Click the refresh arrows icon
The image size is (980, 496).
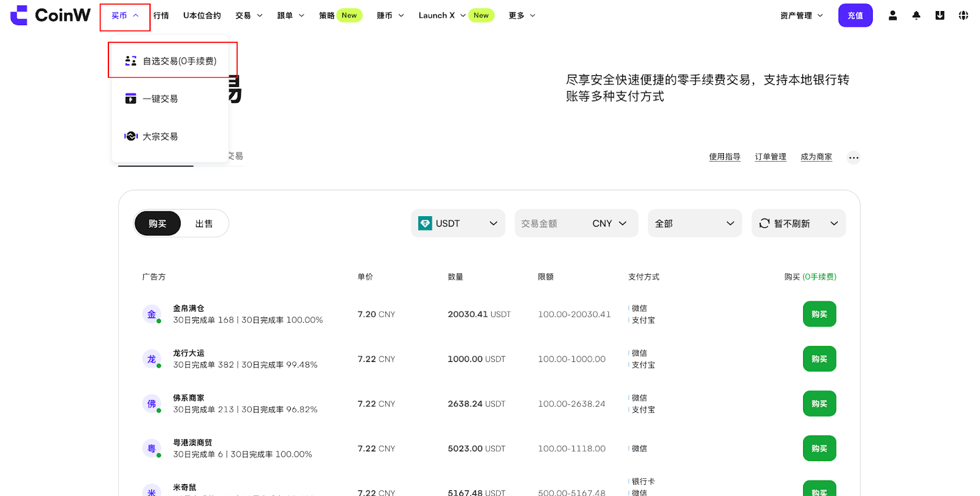click(764, 224)
